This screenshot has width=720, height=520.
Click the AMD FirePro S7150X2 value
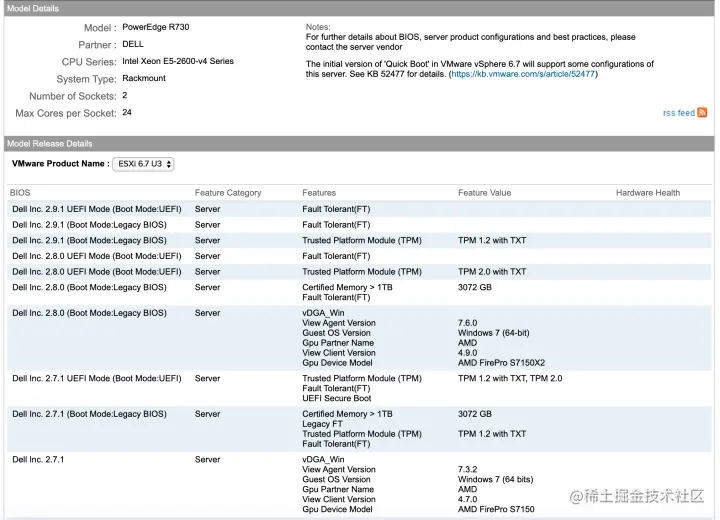501,363
